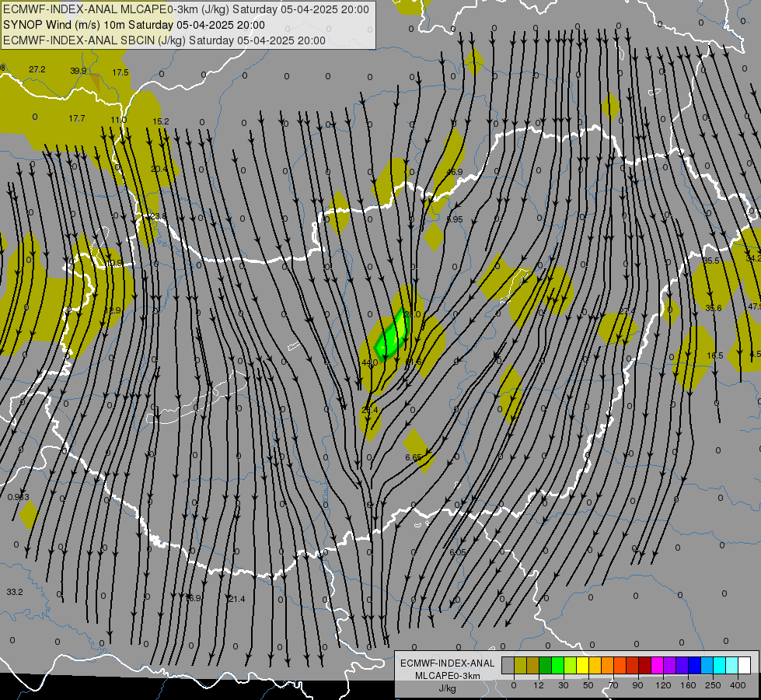Click the legend tick label 400
Viewport: 761px width, 700px height.
click(738, 685)
